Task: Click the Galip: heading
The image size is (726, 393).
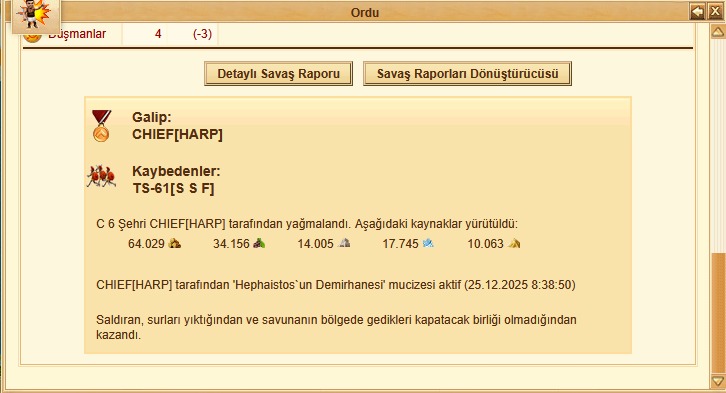Action: [x=152, y=118]
